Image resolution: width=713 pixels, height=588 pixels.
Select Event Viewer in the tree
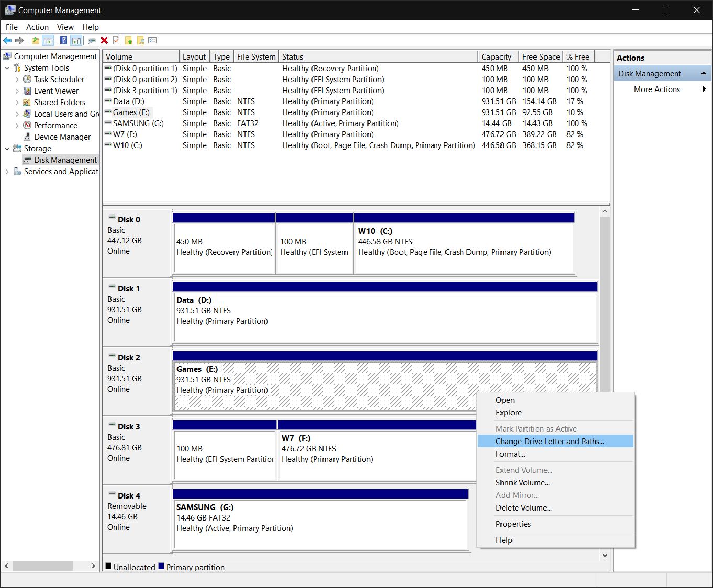click(x=56, y=91)
